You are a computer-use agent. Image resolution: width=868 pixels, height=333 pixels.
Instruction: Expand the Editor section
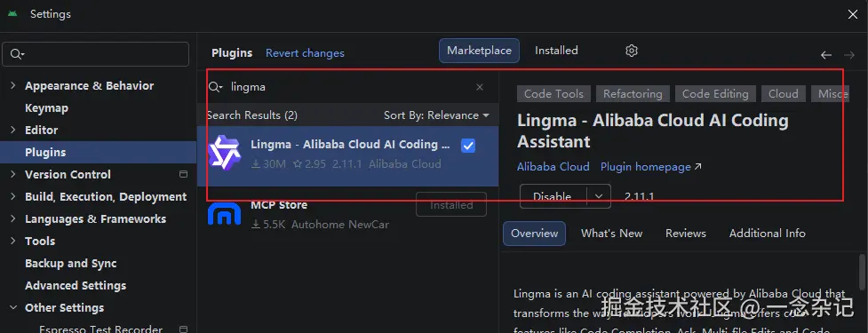pos(13,130)
